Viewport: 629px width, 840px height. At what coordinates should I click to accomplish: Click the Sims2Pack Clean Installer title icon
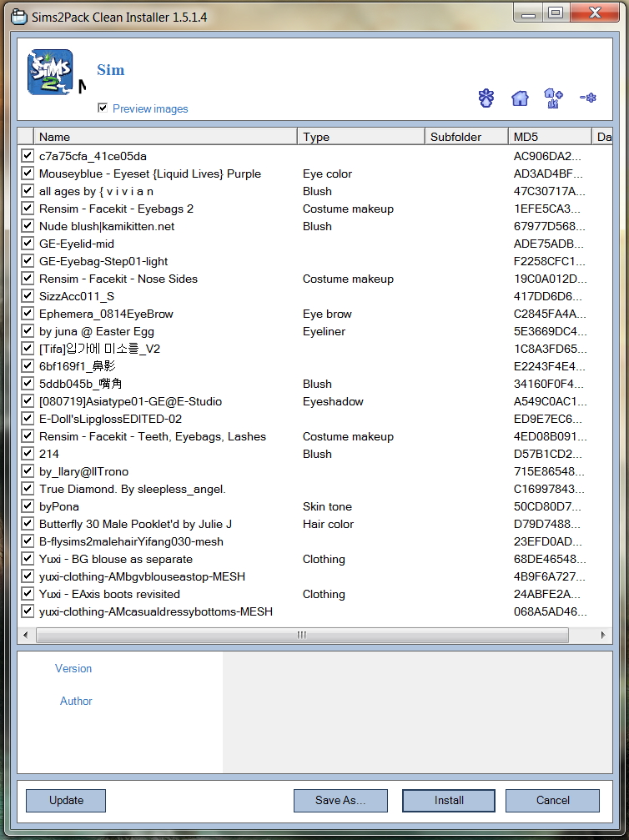pos(19,17)
